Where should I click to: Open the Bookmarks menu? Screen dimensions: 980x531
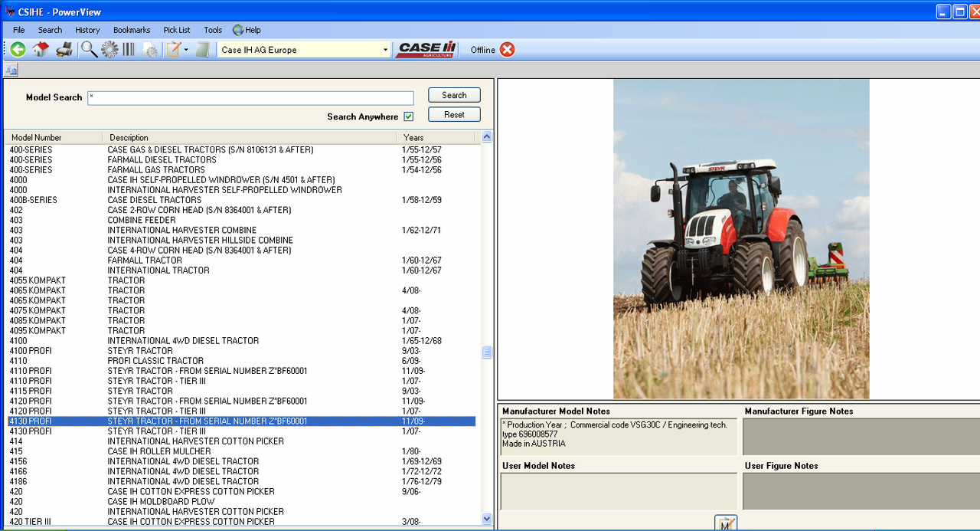tap(132, 30)
